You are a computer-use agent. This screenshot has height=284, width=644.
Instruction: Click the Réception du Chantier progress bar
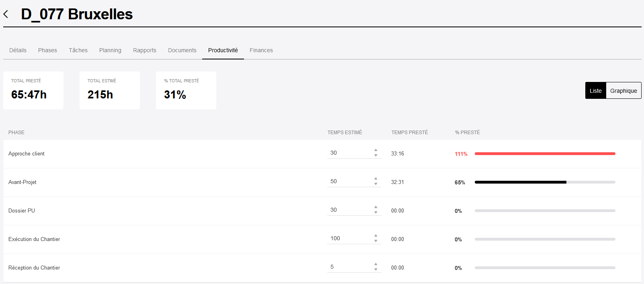pyautogui.click(x=545, y=268)
